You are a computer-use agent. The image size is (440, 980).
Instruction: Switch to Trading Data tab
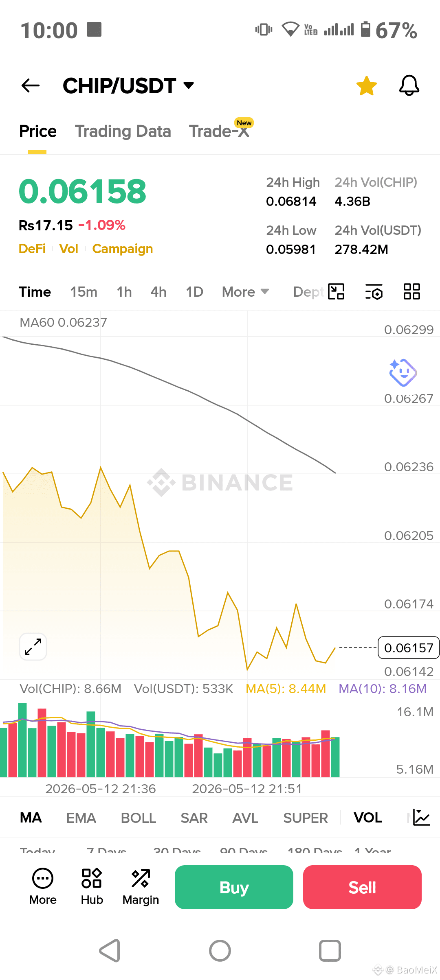123,131
